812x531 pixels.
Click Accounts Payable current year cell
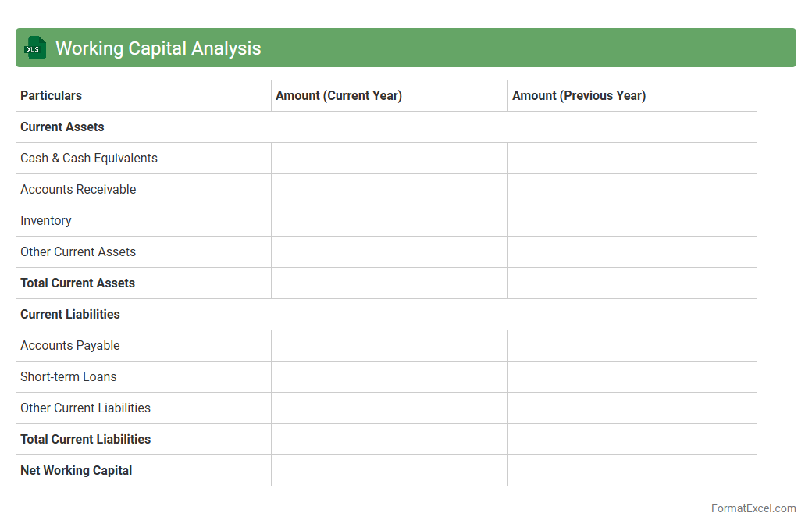click(389, 345)
